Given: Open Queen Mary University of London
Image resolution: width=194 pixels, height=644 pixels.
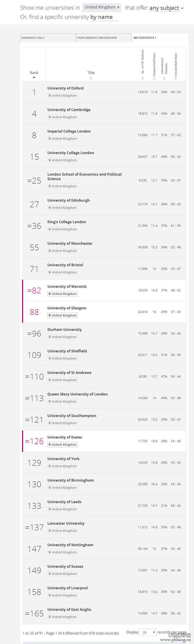Looking at the screenshot, I should [78, 394].
